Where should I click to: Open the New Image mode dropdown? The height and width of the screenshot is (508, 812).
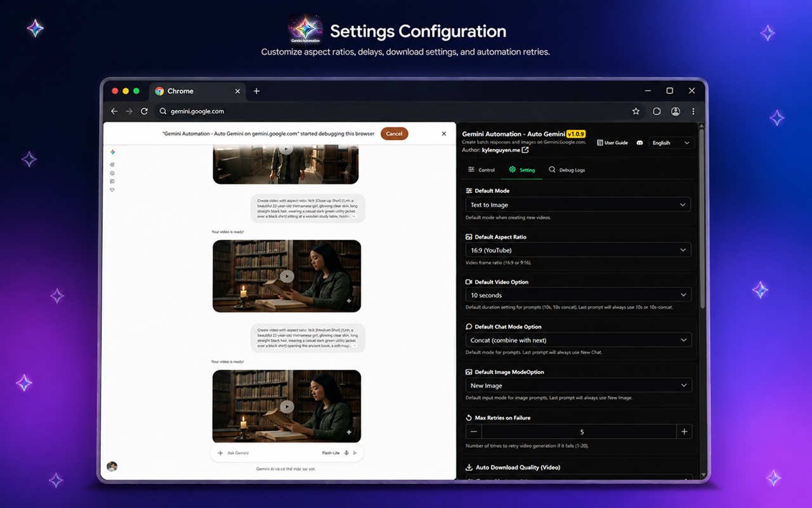tap(578, 385)
